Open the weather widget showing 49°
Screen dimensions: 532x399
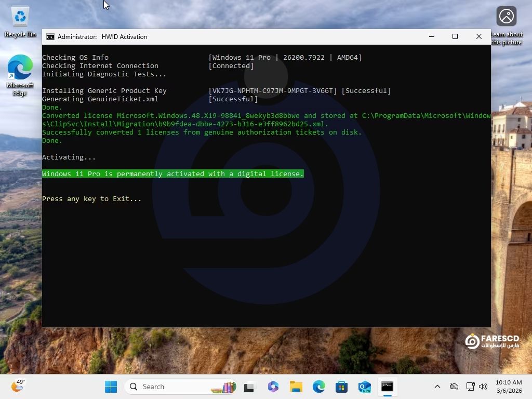(18, 386)
